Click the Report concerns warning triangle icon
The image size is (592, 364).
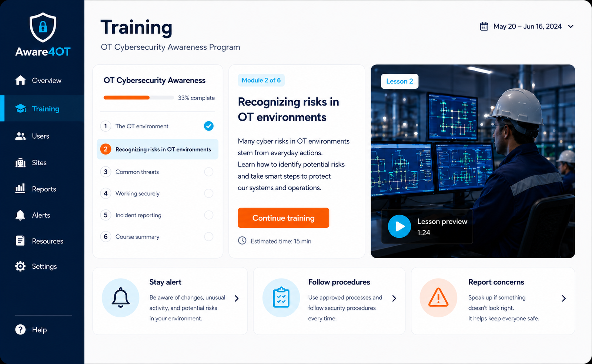[438, 298]
